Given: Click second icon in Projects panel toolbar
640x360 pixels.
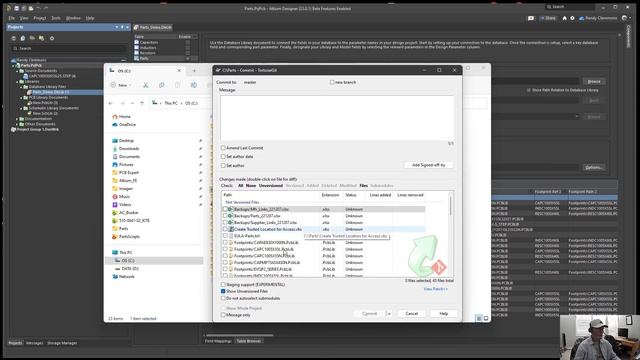Looking at the screenshot, I should (23, 38).
